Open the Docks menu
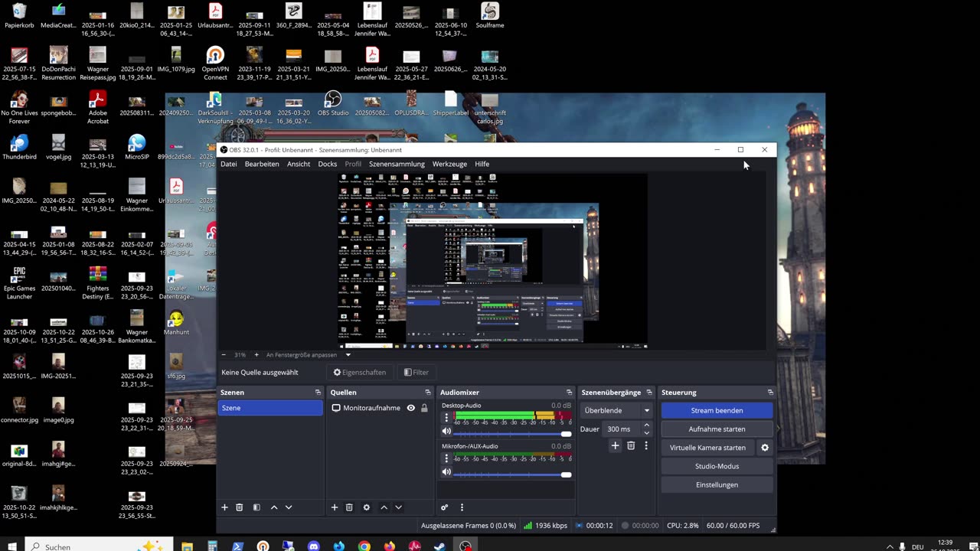 (x=328, y=164)
